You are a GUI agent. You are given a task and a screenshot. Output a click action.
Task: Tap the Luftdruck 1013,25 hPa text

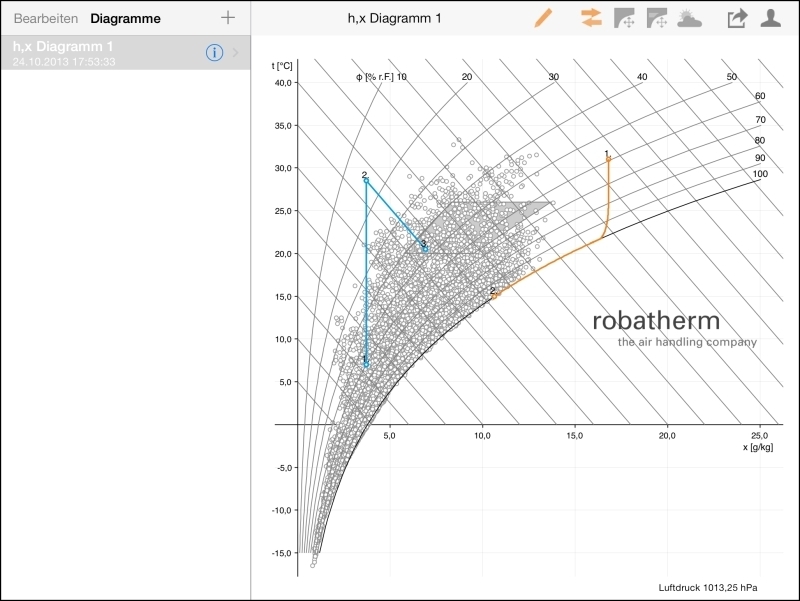pos(708,588)
